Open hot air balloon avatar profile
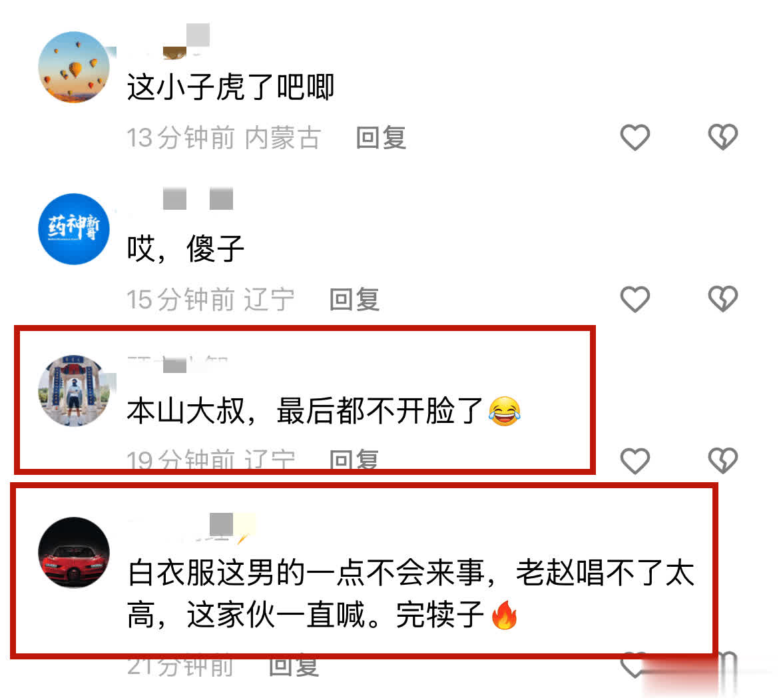This screenshot has height=700, width=779. tap(74, 67)
